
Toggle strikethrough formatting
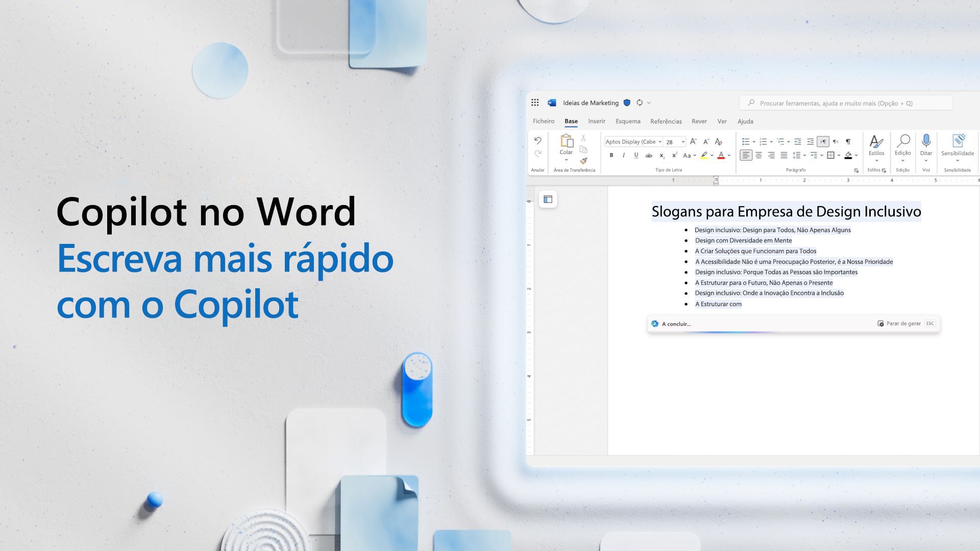point(649,155)
